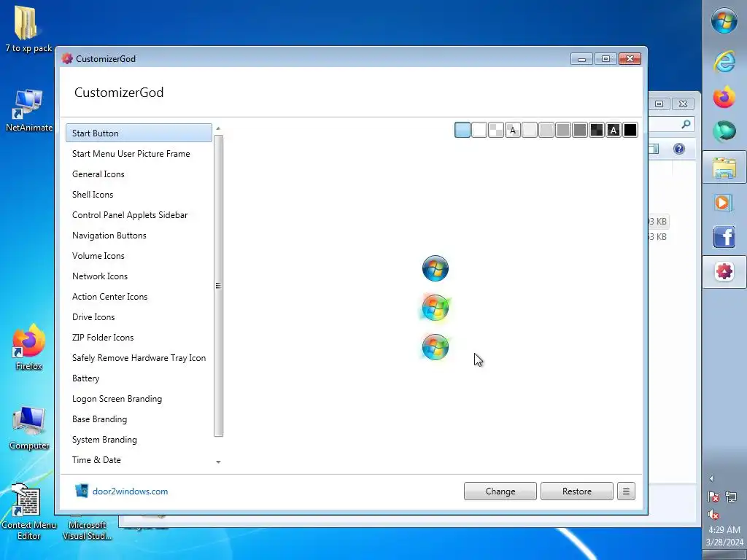Click scroll-down arrow of category list

point(218,462)
